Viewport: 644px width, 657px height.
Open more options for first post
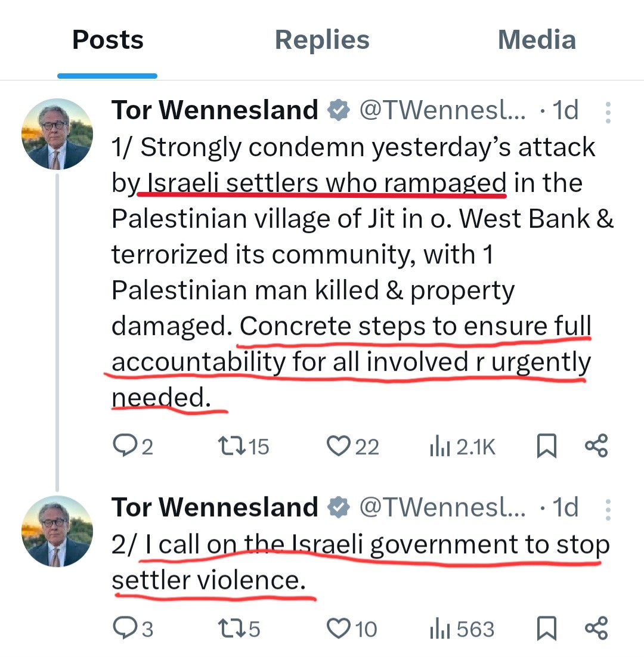click(608, 112)
